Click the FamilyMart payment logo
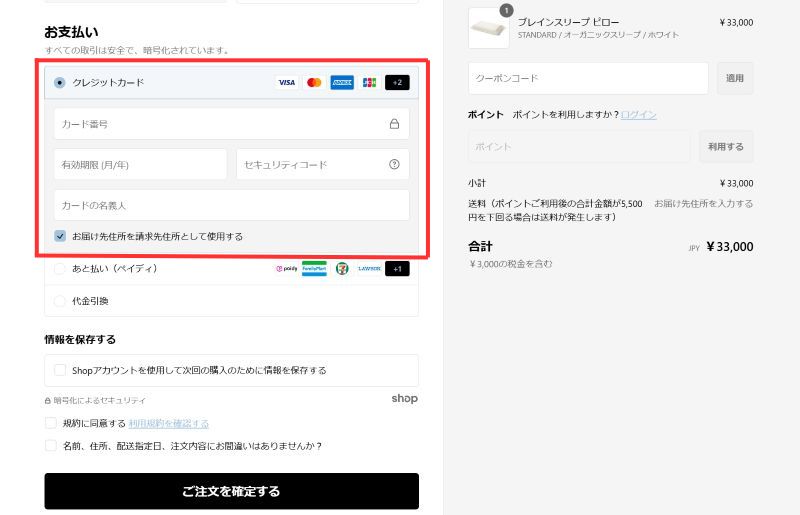The height and width of the screenshot is (515, 800). tap(315, 269)
